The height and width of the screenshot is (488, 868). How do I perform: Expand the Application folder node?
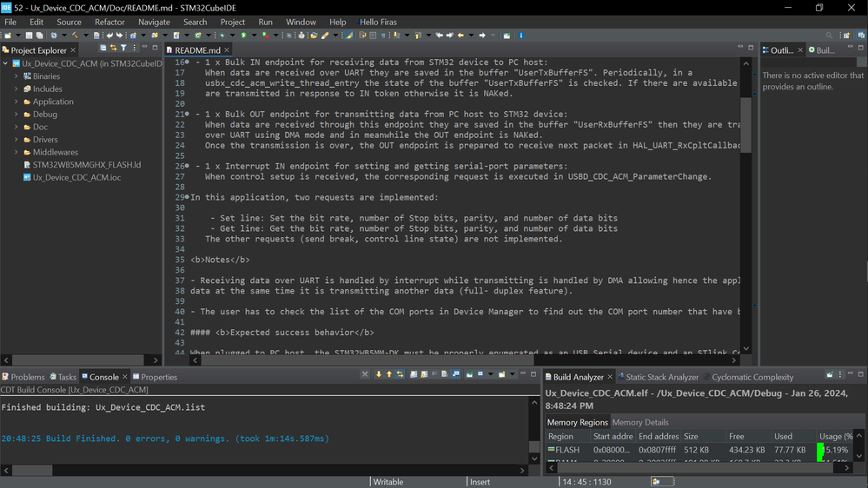tap(16, 102)
